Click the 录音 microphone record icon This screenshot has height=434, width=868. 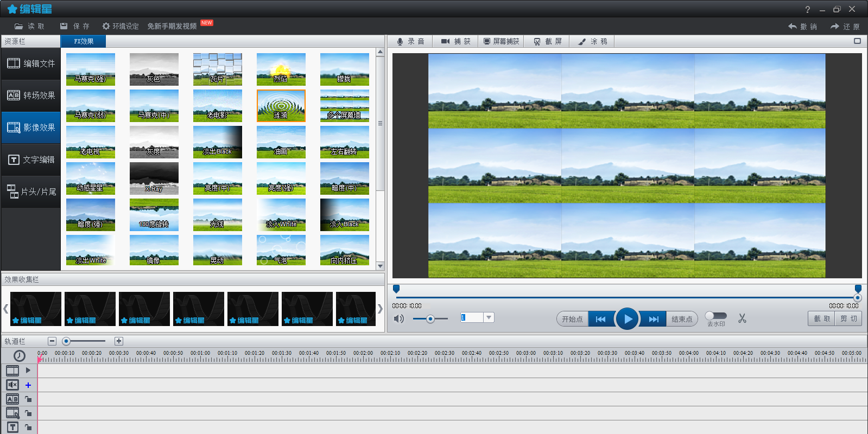(400, 42)
